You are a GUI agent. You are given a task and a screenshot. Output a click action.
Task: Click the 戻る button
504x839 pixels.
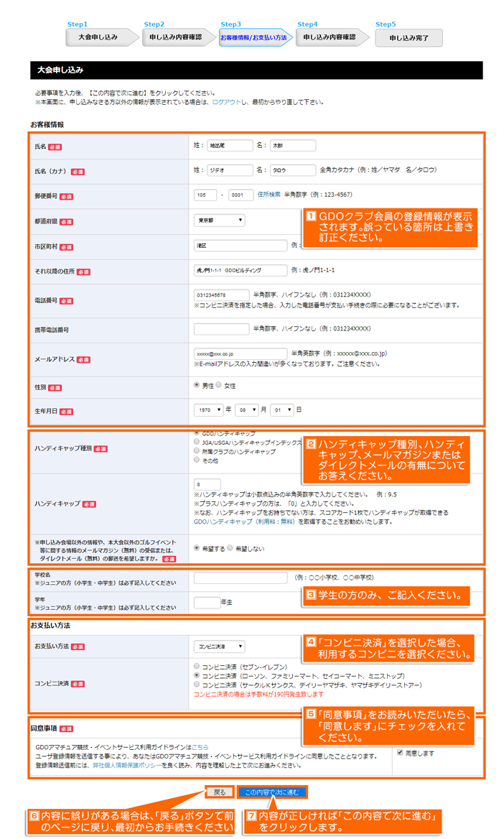click(x=220, y=792)
